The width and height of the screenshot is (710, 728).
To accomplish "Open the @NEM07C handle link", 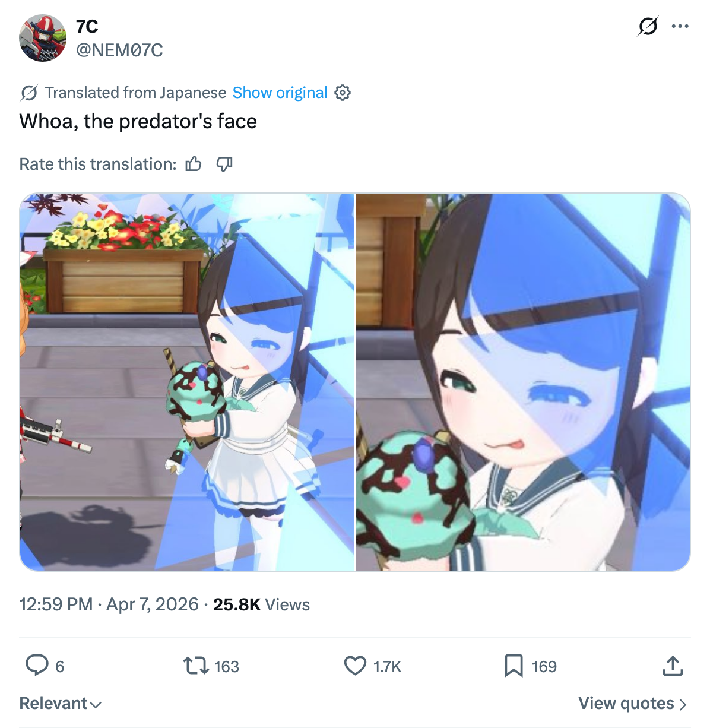I will tap(119, 50).
